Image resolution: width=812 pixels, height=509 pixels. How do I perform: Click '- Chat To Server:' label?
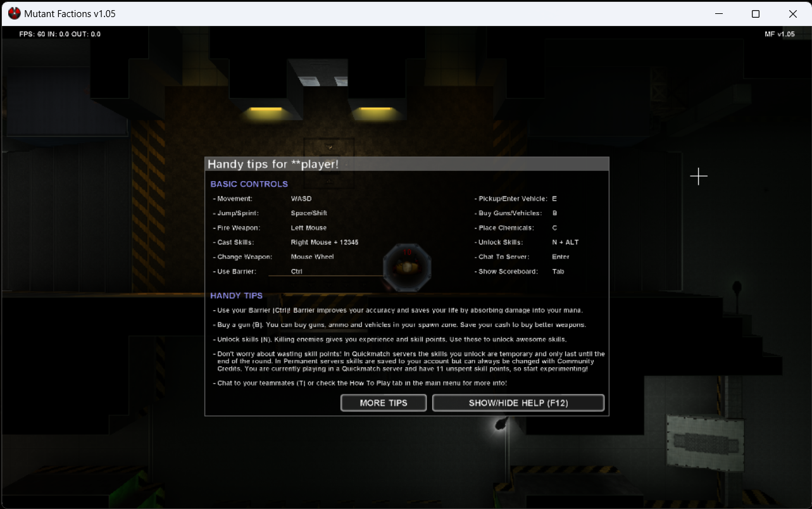click(x=502, y=257)
